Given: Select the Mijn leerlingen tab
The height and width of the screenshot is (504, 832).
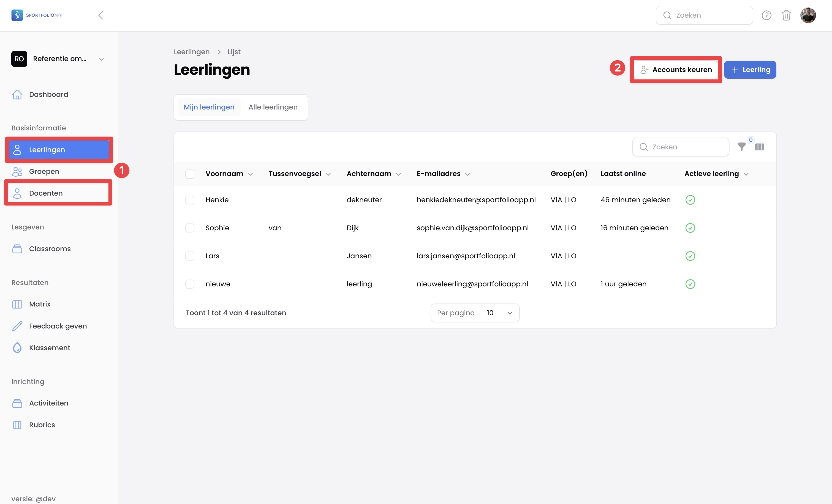Looking at the screenshot, I should (209, 107).
